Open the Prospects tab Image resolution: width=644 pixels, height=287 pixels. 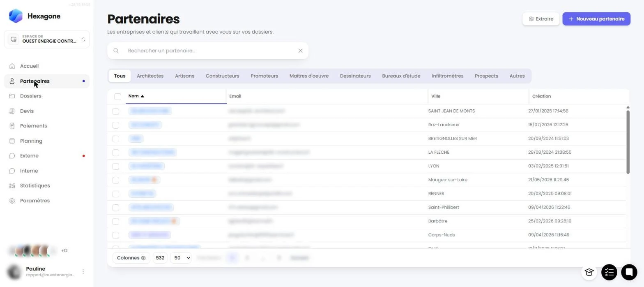[486, 76]
